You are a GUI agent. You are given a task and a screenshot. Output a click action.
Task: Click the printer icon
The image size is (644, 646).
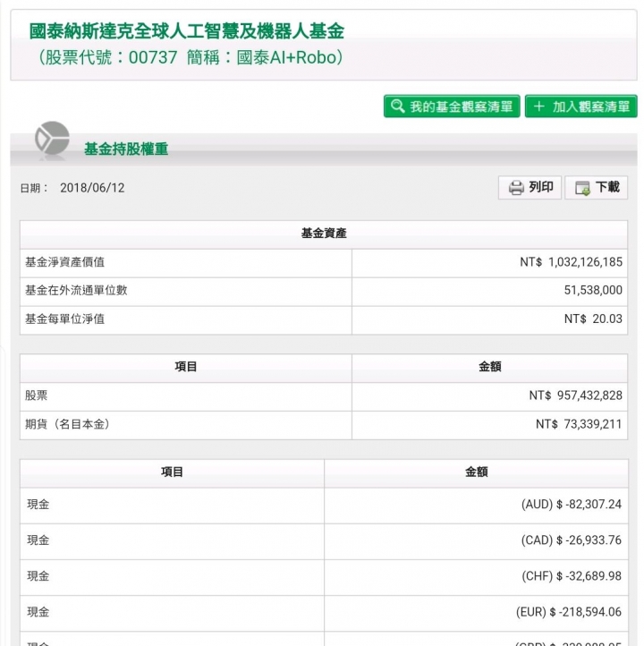click(516, 188)
